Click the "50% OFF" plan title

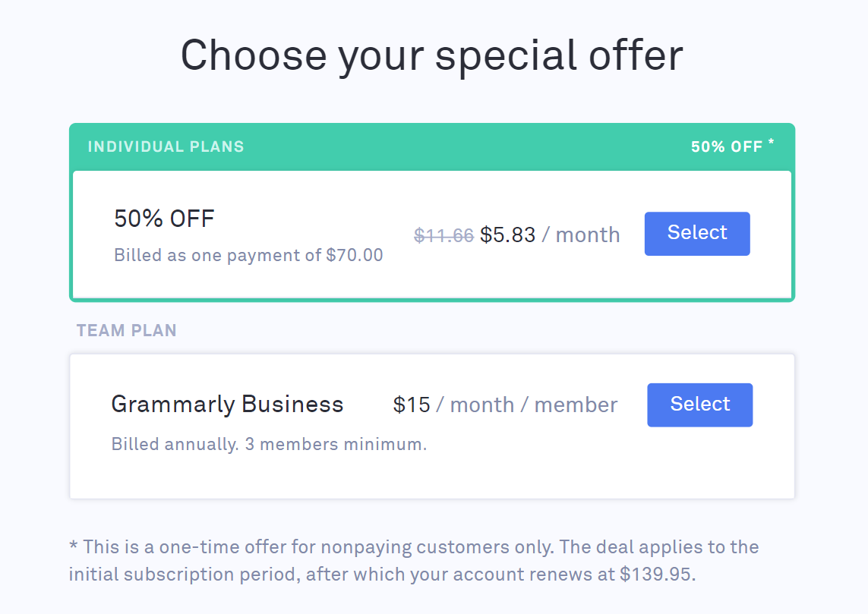click(164, 219)
